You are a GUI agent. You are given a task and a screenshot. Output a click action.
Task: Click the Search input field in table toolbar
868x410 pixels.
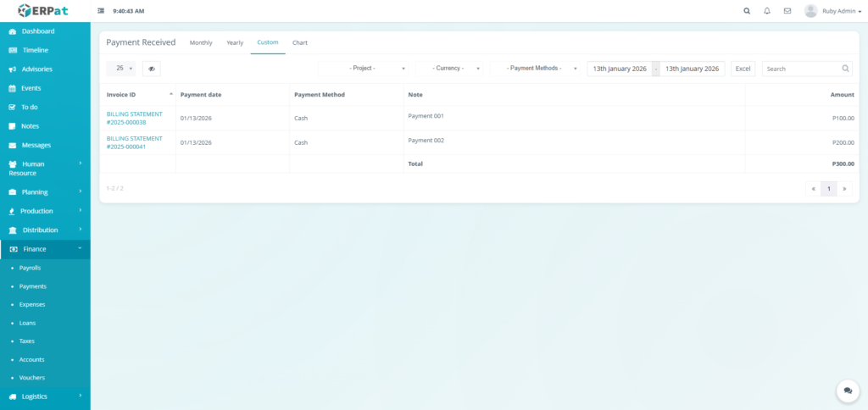coord(801,69)
